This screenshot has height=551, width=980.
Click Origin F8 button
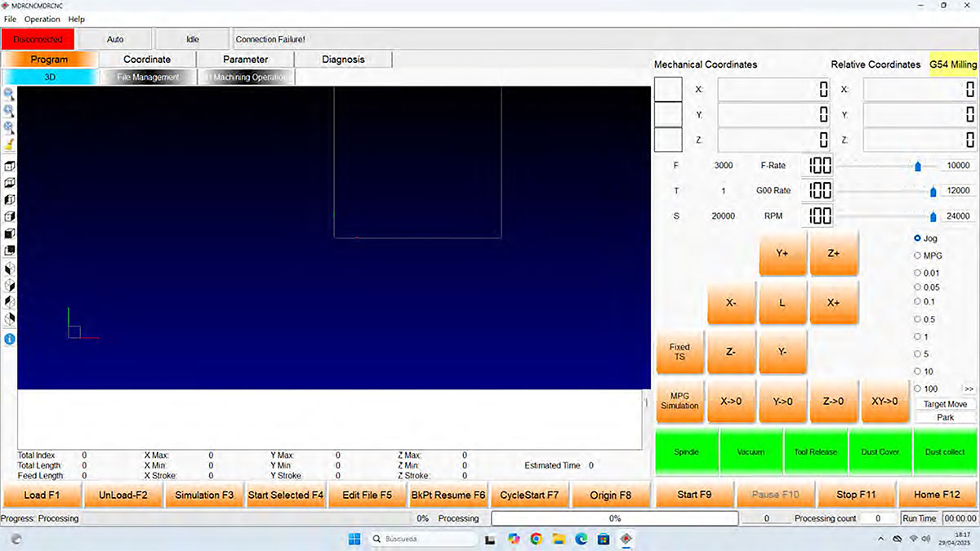[x=611, y=495]
